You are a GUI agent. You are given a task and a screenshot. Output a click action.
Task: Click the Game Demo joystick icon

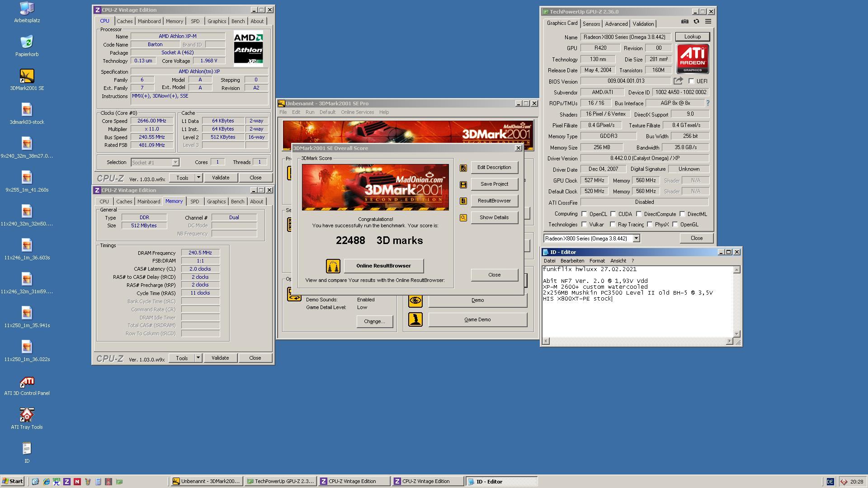click(x=415, y=319)
